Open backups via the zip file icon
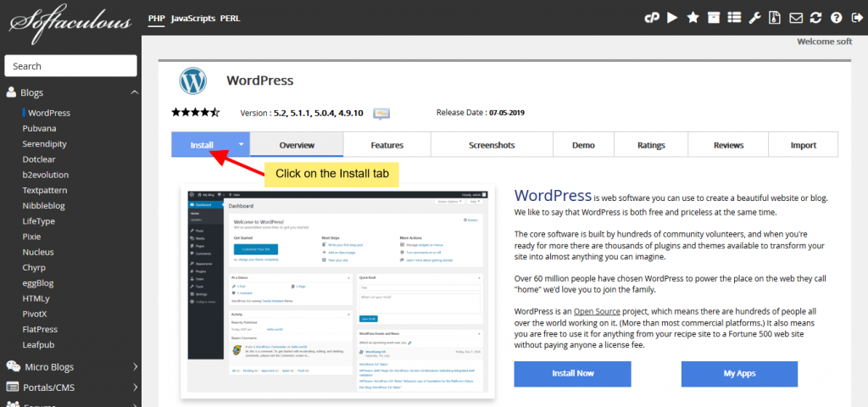The height and width of the screenshot is (407, 868). coord(775,18)
